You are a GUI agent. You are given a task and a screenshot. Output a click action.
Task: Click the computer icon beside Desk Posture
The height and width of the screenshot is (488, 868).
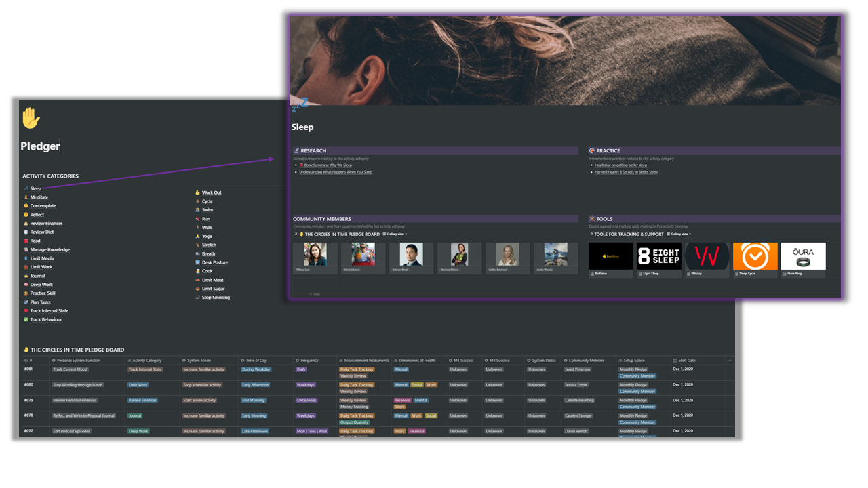(198, 262)
